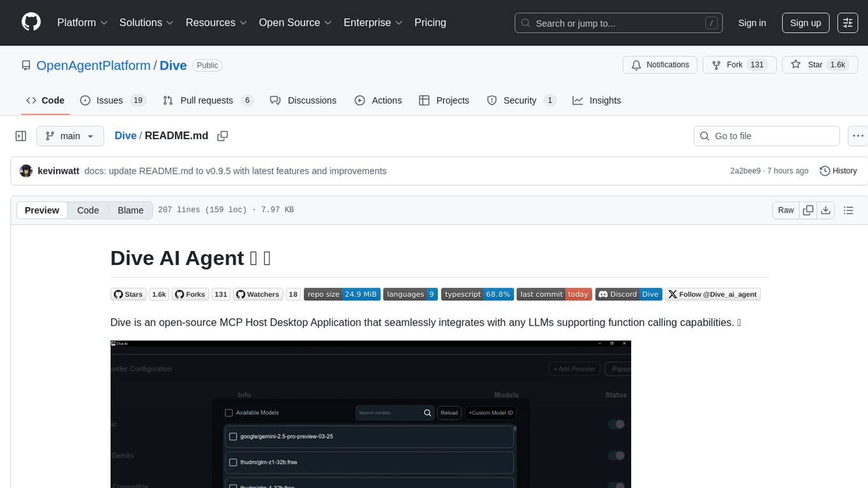
Task: Go to the GitHub homepage logo
Action: pos(31,22)
